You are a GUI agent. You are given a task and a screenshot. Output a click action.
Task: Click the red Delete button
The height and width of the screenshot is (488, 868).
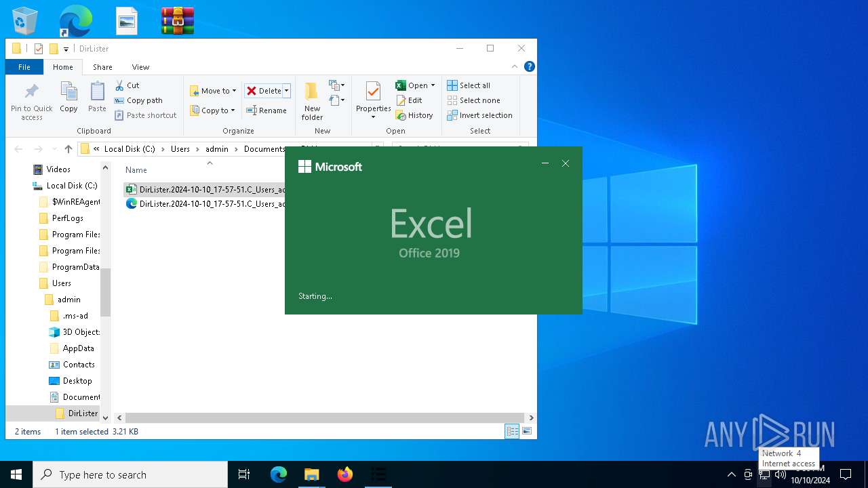point(263,91)
